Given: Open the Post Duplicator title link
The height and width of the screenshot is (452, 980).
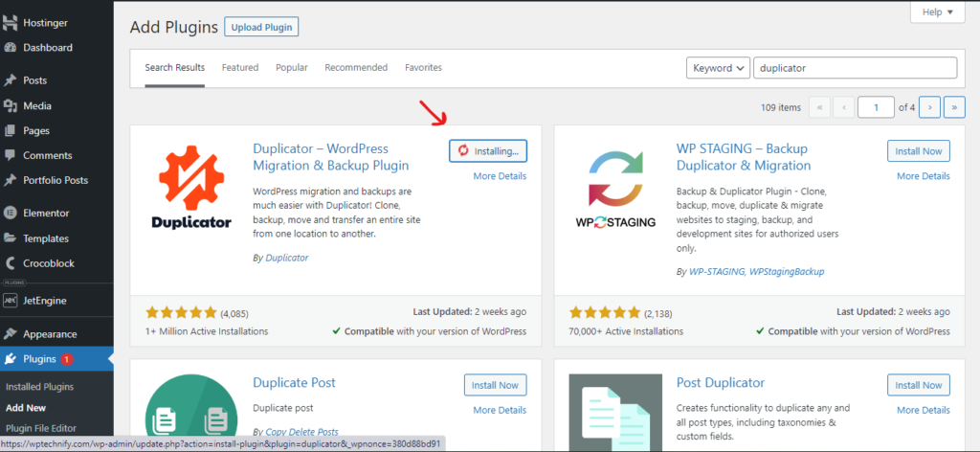Looking at the screenshot, I should coord(721,383).
